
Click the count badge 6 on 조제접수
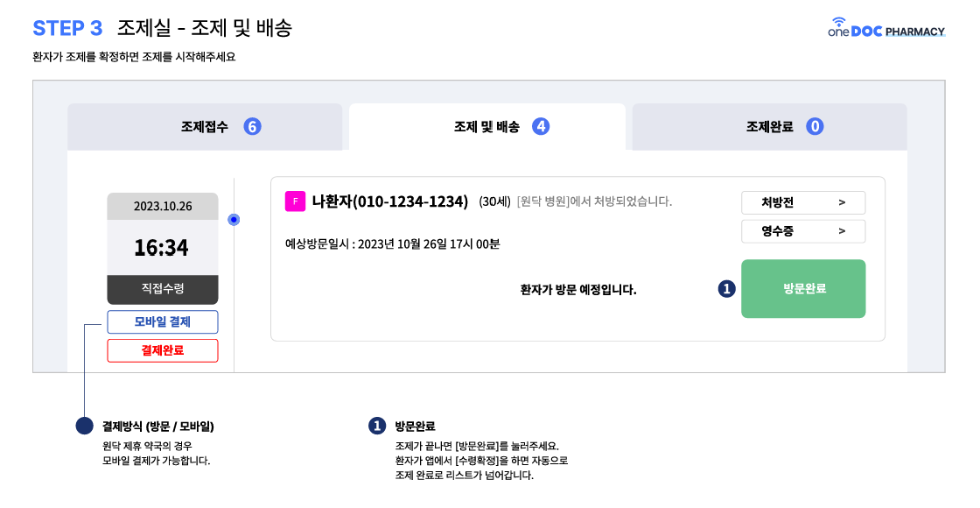click(x=252, y=126)
